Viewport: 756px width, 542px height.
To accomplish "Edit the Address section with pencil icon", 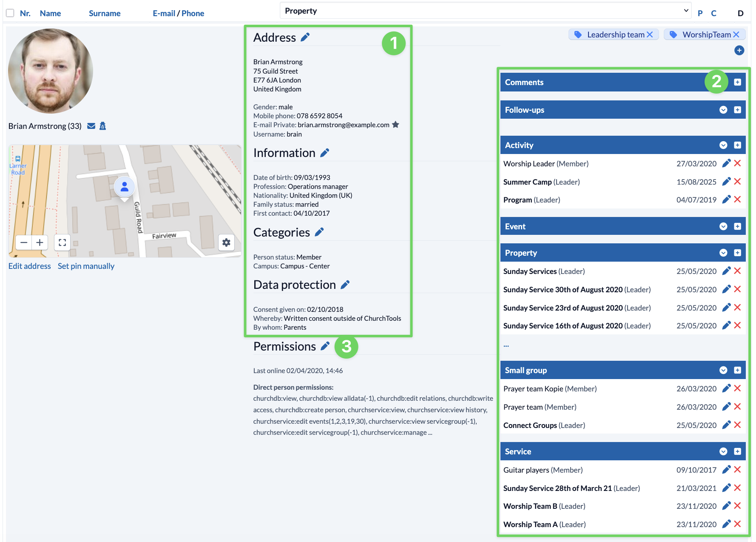I will tap(305, 37).
